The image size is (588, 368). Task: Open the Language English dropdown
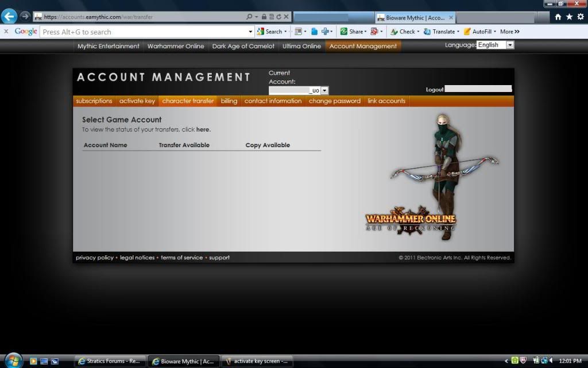pyautogui.click(x=495, y=45)
